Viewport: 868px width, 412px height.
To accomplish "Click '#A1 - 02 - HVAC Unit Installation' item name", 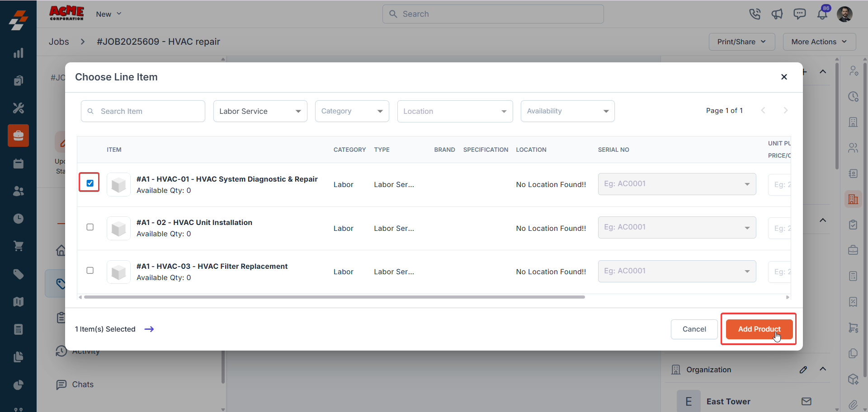I will pyautogui.click(x=194, y=222).
